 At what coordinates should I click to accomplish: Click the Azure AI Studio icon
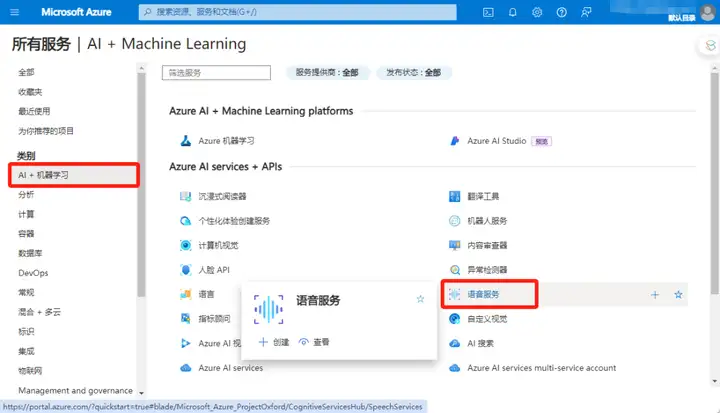coord(455,141)
